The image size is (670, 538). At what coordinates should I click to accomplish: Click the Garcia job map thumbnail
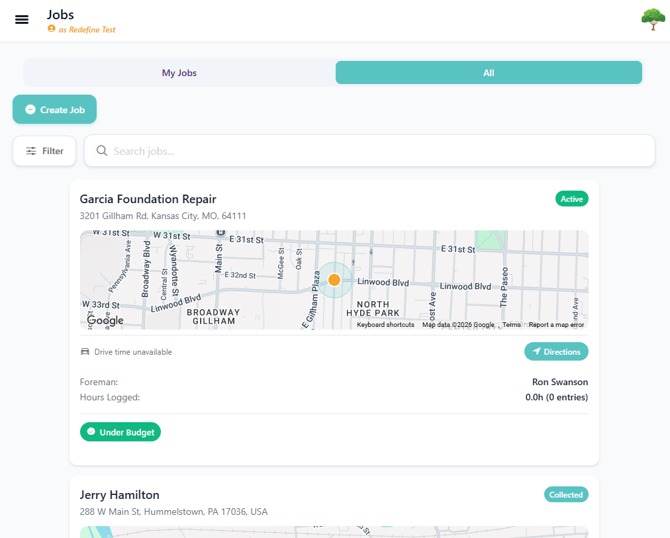click(x=334, y=280)
